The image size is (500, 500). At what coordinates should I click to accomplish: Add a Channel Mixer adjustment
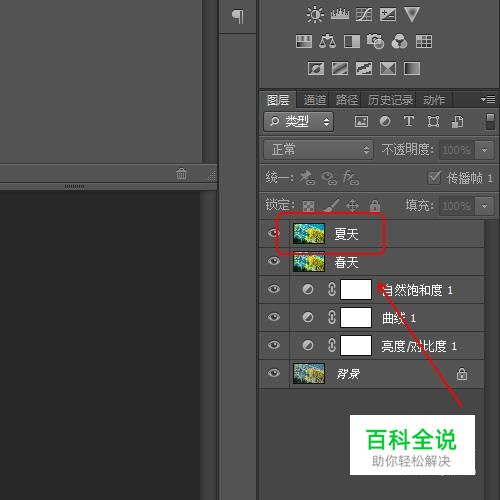(x=399, y=42)
